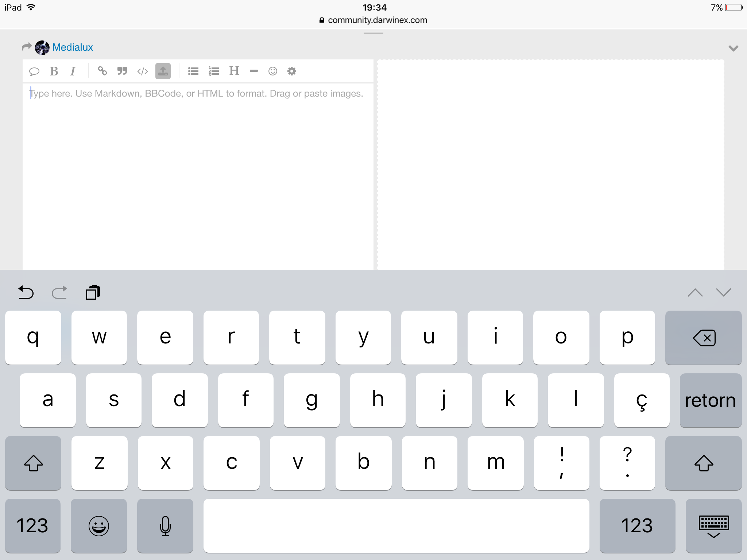The width and height of the screenshot is (747, 560).
Task: Insert a hyperlink via link icon
Action: [102, 71]
